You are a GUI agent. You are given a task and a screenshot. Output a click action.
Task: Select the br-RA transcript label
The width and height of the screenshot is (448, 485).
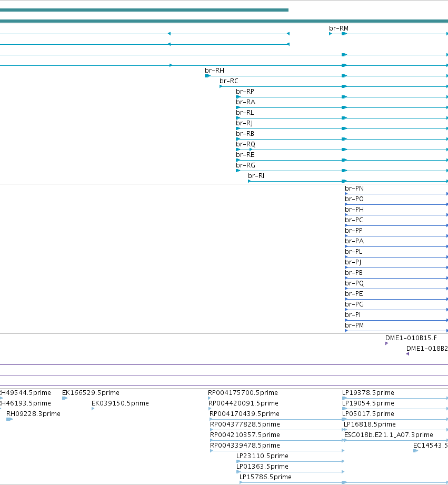point(245,102)
